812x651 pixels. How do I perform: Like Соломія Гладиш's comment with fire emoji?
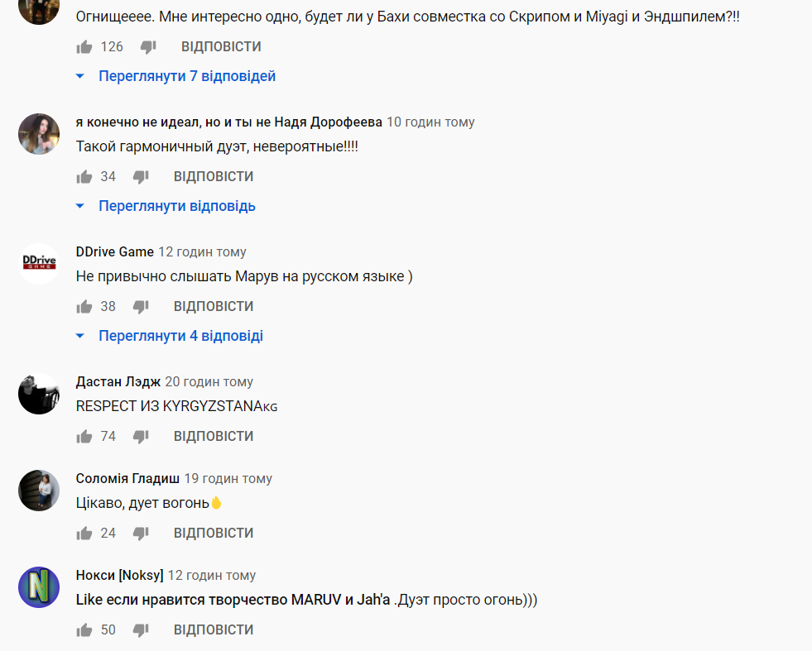(x=84, y=533)
